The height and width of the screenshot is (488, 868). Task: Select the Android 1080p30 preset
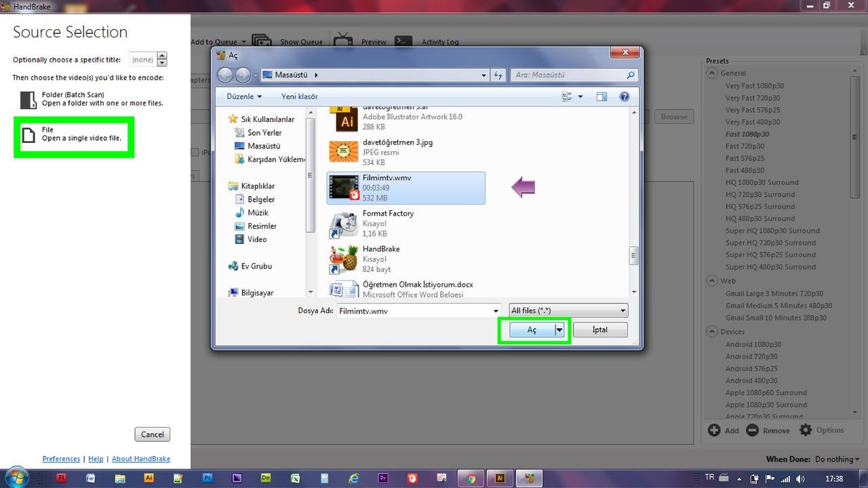(753, 344)
